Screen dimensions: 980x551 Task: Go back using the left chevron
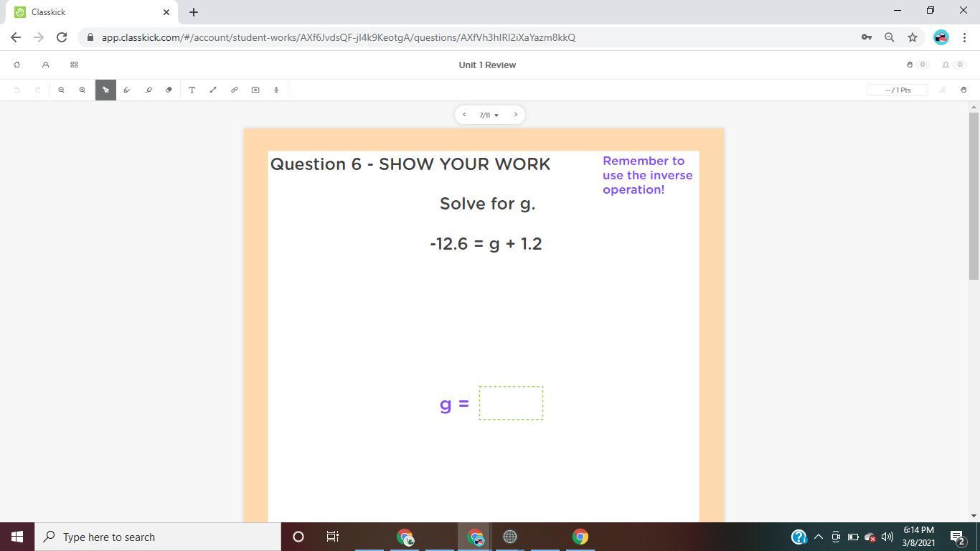coord(464,115)
